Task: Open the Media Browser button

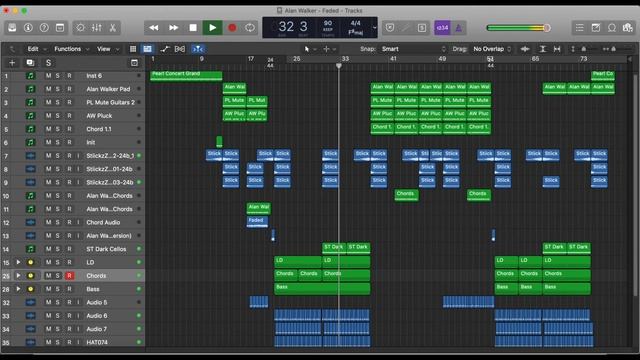Action: [628, 28]
